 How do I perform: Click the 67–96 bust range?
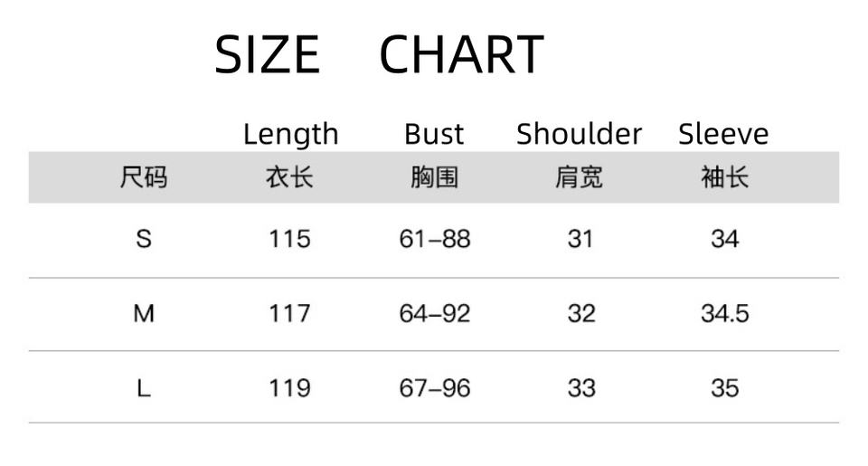(x=435, y=388)
